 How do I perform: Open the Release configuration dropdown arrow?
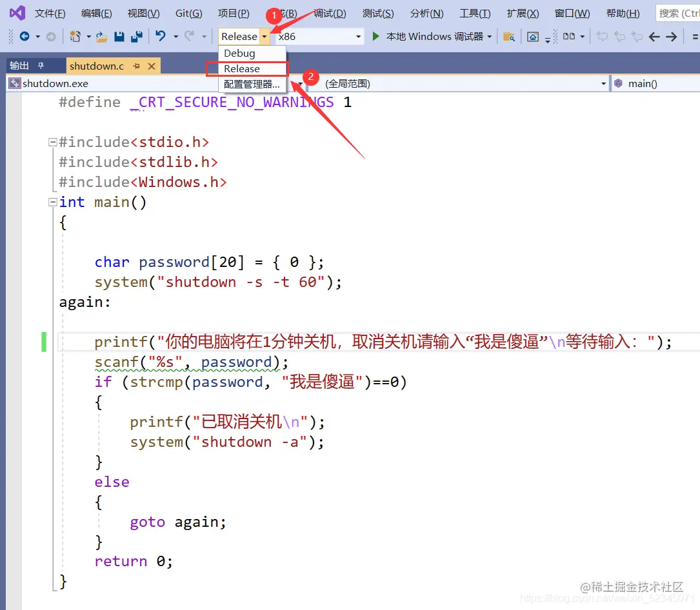265,37
